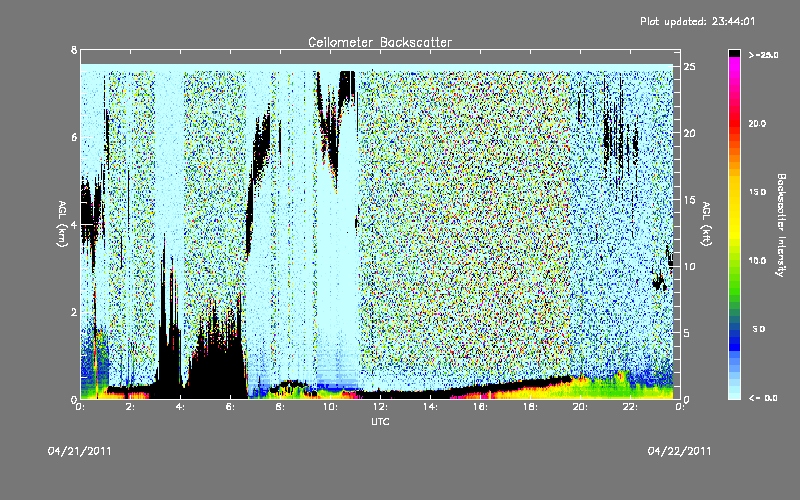Click the 4: hour tick on the UTC axis
Image resolution: width=800 pixels, height=500 pixels.
(x=181, y=407)
